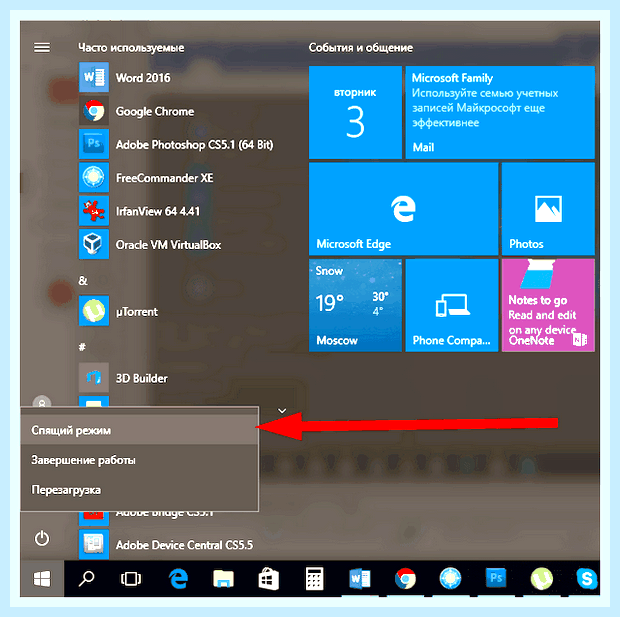Open Calculator from the taskbar
Image resolution: width=620 pixels, height=617 pixels.
(x=315, y=579)
